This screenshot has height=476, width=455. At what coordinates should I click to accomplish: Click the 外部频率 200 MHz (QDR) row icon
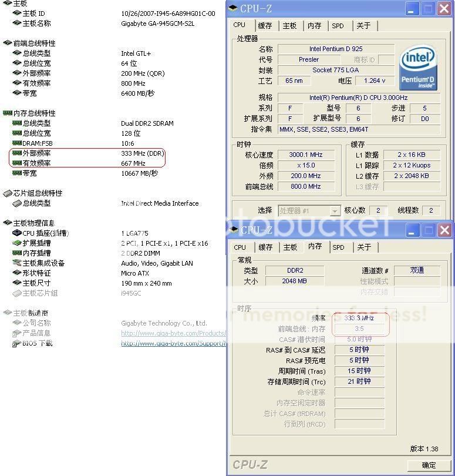point(17,73)
